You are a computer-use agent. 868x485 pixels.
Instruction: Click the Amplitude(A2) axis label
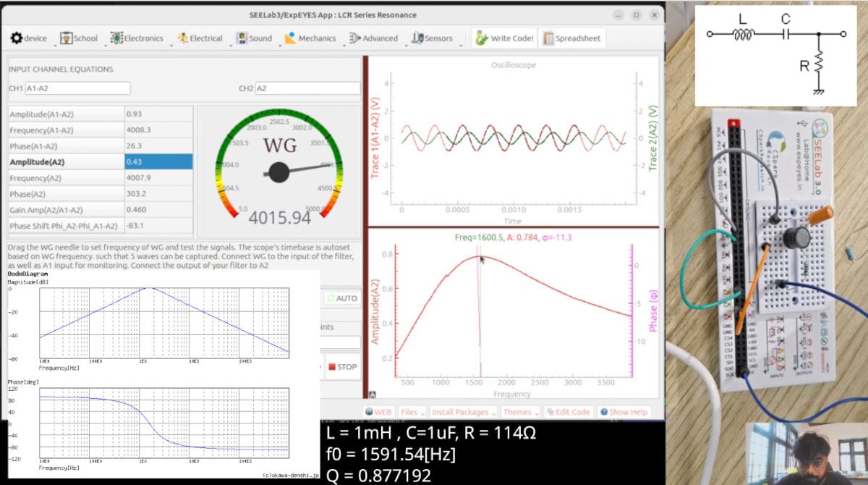pyautogui.click(x=375, y=313)
